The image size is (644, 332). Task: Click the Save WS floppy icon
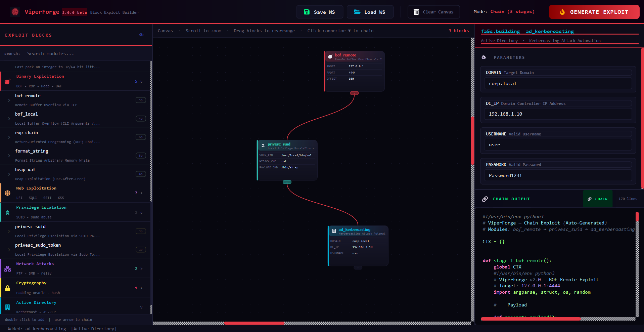click(307, 12)
